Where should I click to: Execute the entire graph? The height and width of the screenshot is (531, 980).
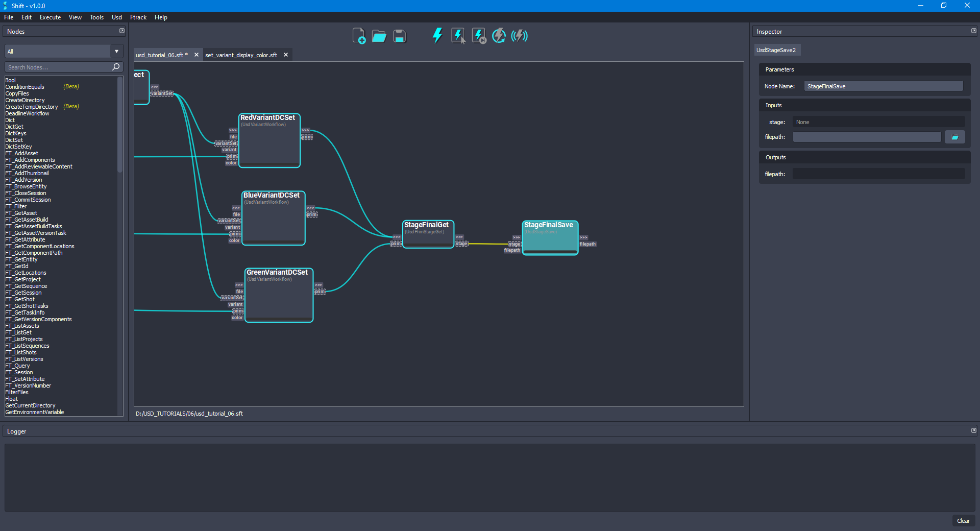coord(436,36)
